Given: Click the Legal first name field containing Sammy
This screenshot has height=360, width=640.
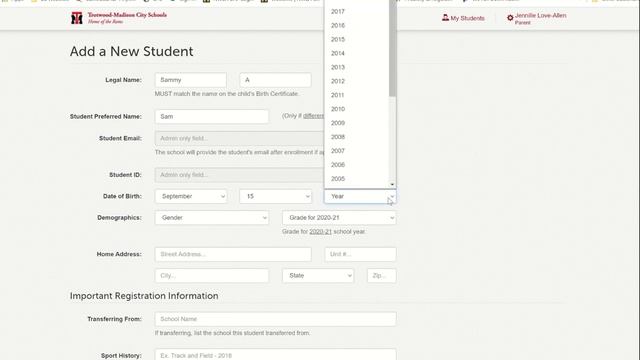Looking at the screenshot, I should point(191,80).
